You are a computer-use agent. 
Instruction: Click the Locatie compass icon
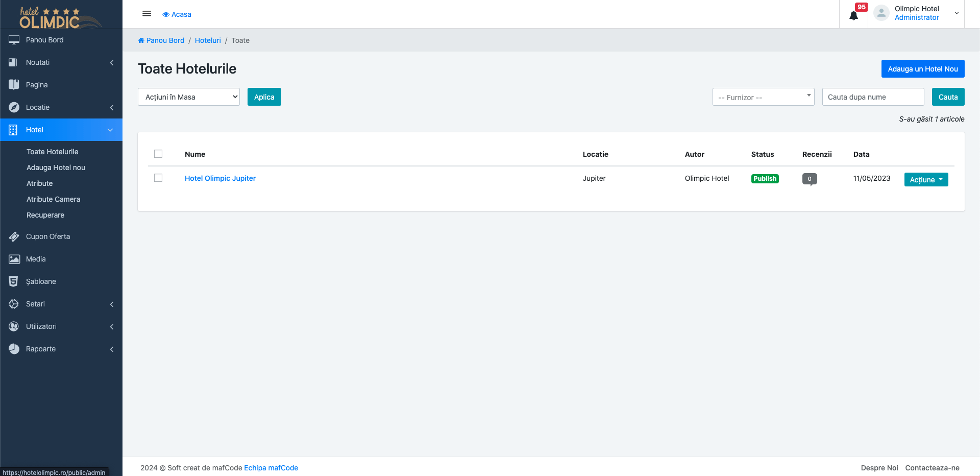(14, 107)
